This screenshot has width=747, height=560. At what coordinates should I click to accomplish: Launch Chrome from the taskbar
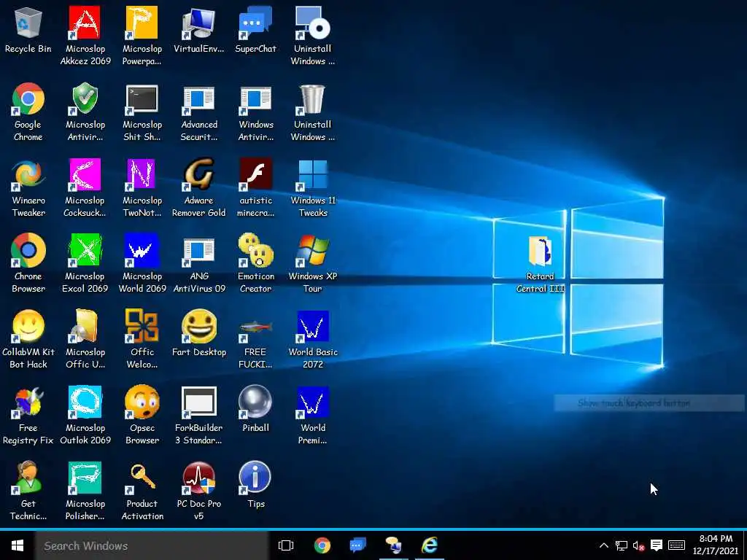click(x=322, y=545)
